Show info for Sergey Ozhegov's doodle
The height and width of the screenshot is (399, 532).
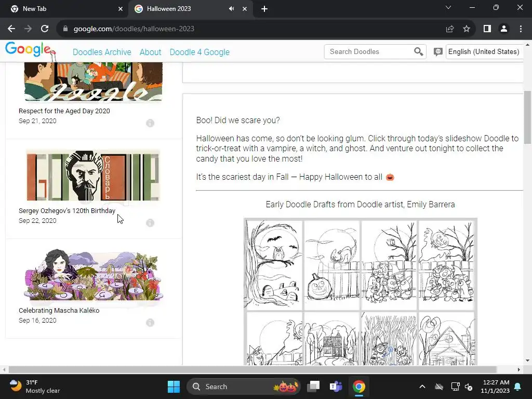tap(150, 222)
